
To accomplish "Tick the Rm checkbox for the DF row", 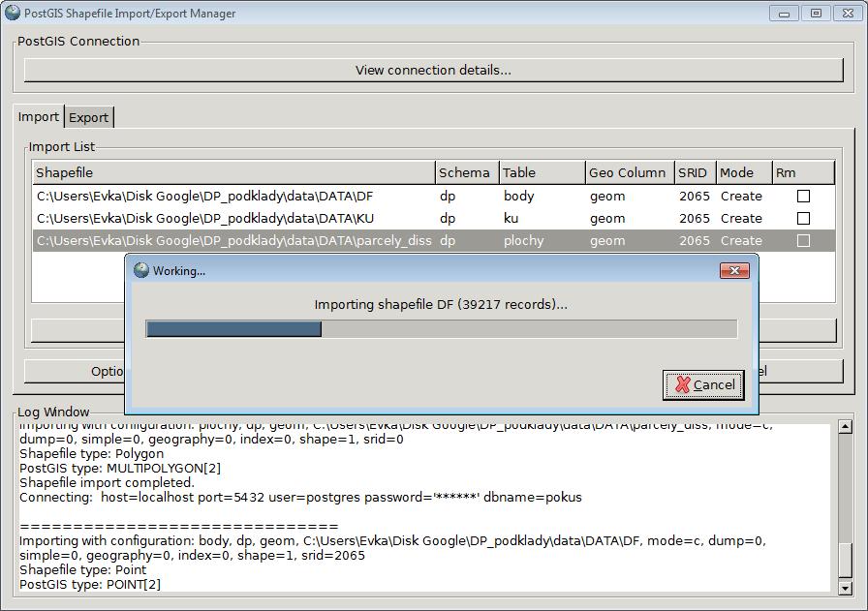I will click(803, 196).
